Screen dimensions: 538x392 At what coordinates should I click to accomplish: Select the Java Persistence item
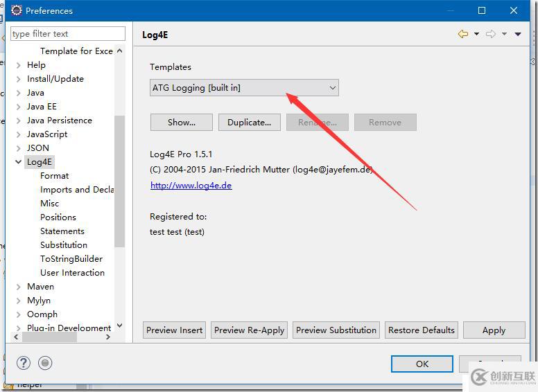[x=60, y=121]
